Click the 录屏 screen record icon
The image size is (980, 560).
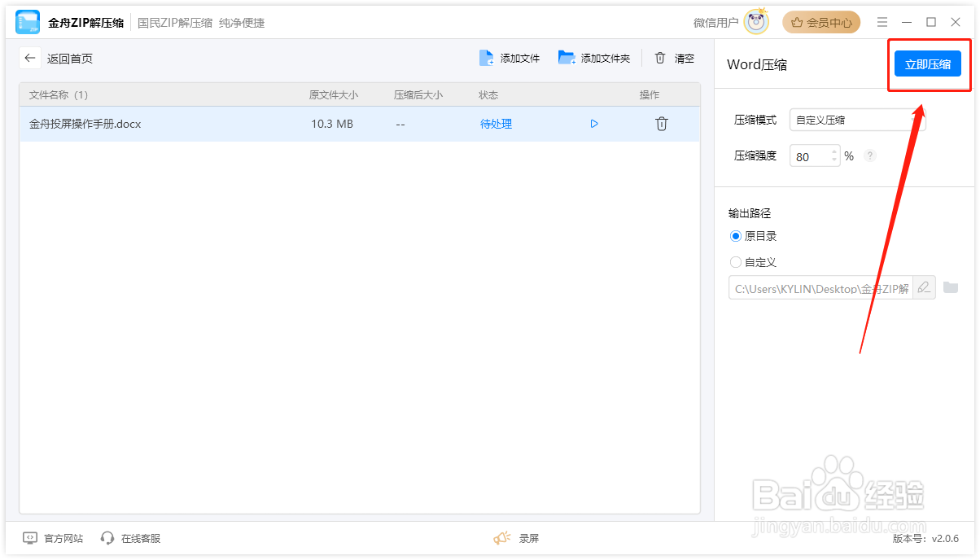tap(502, 538)
